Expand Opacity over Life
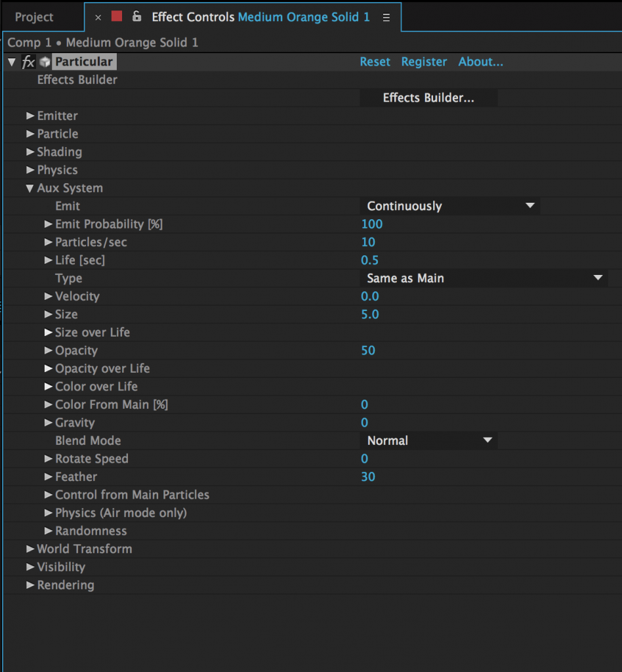 click(48, 368)
